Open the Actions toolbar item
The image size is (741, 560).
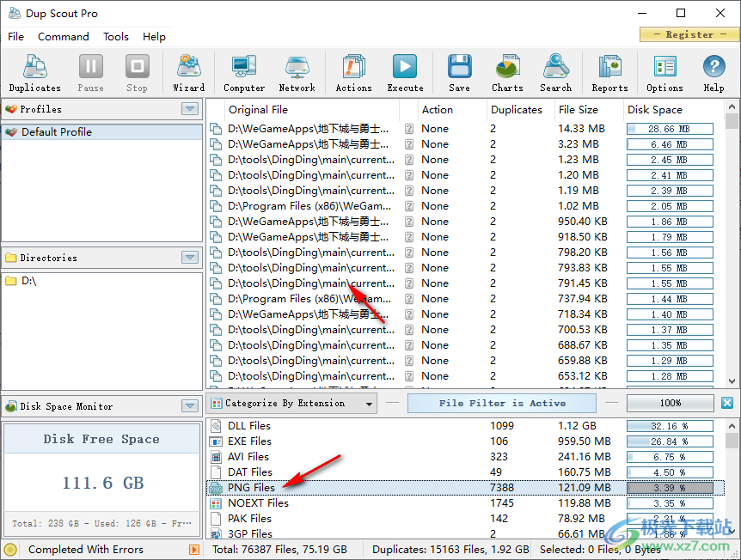353,73
